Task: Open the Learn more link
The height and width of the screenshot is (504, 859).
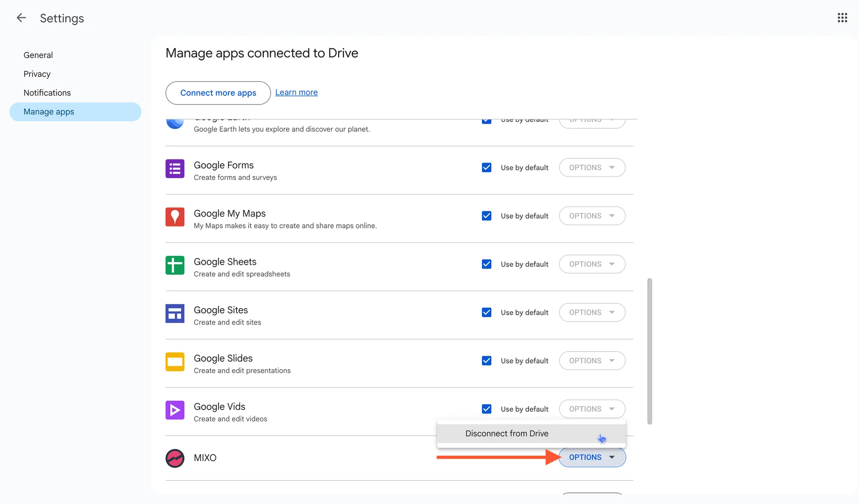Action: 296,92
